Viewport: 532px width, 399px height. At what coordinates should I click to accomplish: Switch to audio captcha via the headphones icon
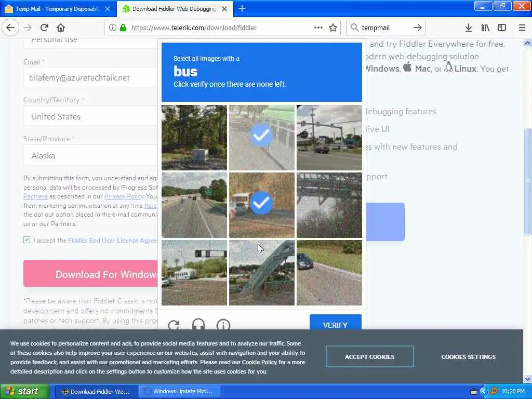(198, 324)
